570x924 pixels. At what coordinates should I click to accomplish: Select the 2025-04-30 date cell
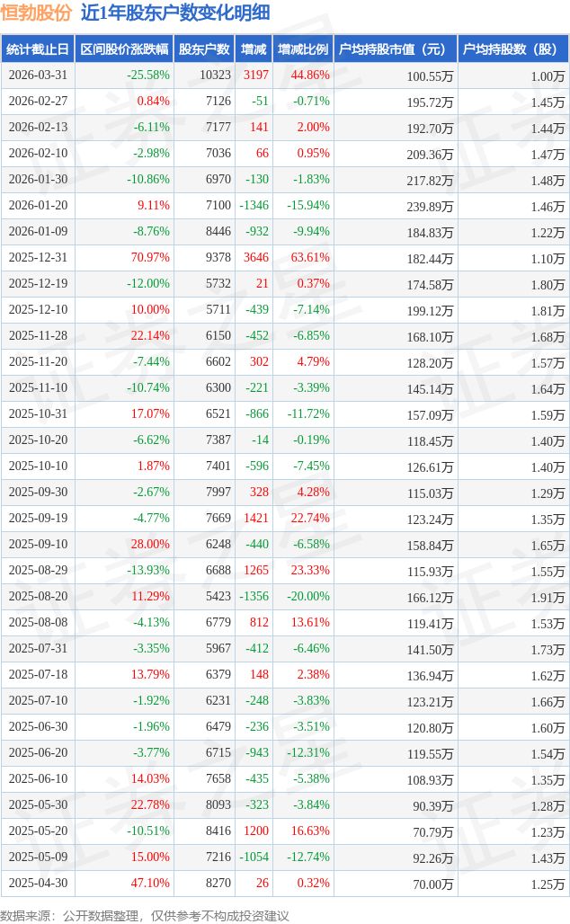tap(38, 884)
